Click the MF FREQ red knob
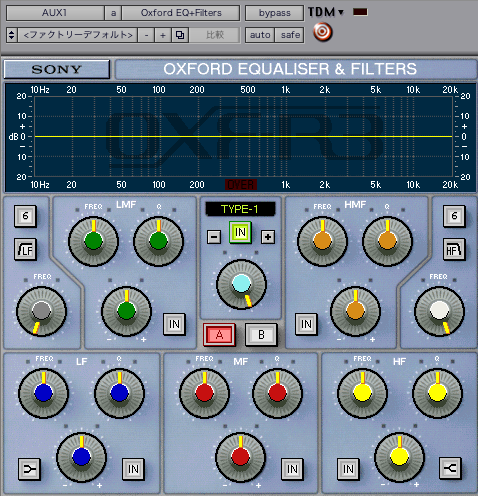The width and height of the screenshot is (478, 496). pos(204,393)
